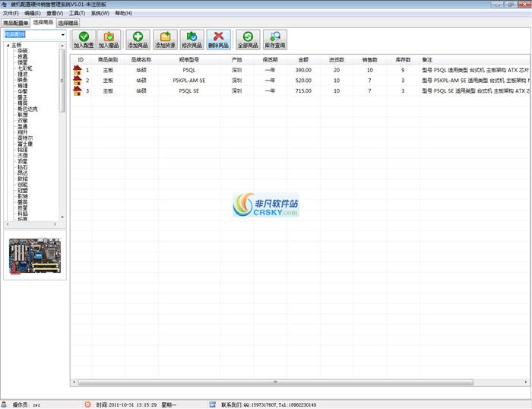Click the 加入配置 green checkmark toolbar icon
This screenshot has width=532, height=409.
84,36
